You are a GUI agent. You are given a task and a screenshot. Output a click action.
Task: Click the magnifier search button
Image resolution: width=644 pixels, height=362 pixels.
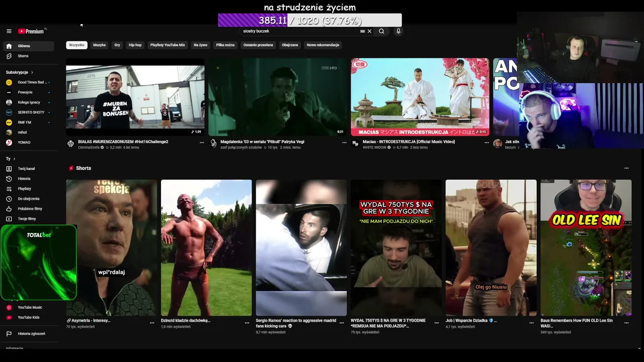point(381,31)
